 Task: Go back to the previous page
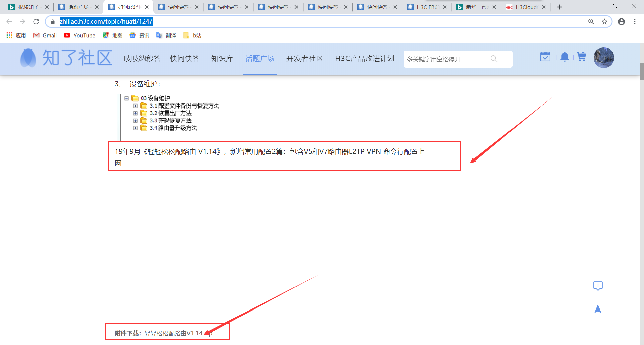(x=9, y=22)
